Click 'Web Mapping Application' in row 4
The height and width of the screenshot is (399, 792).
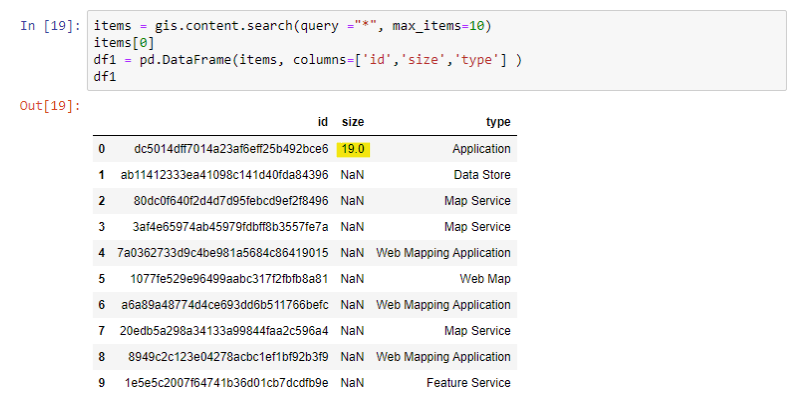pyautogui.click(x=443, y=253)
